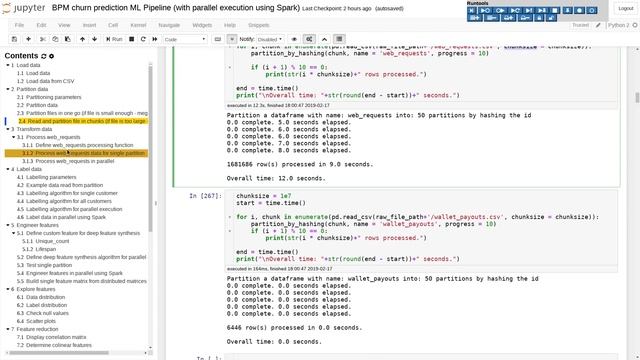Toggle the Runtools gears button
This screenshot has width=640, height=360.
[309, 39]
